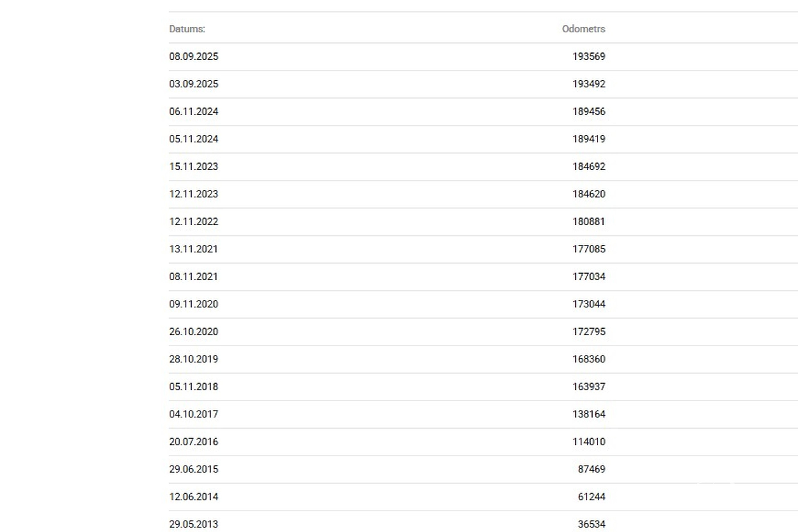Select the date 08.11.2021

(194, 276)
